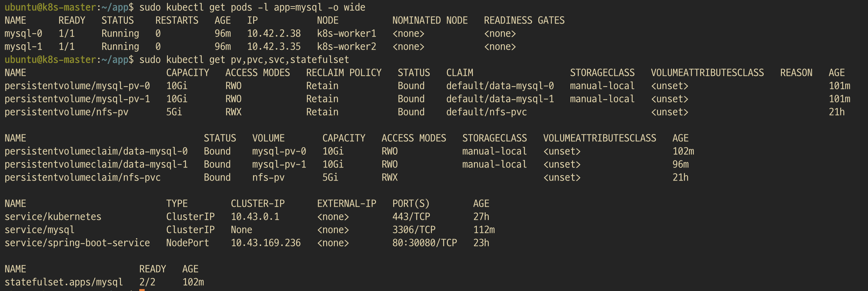Select cluster IP 10.43.0.1
This screenshot has height=291, width=868.
[255, 217]
